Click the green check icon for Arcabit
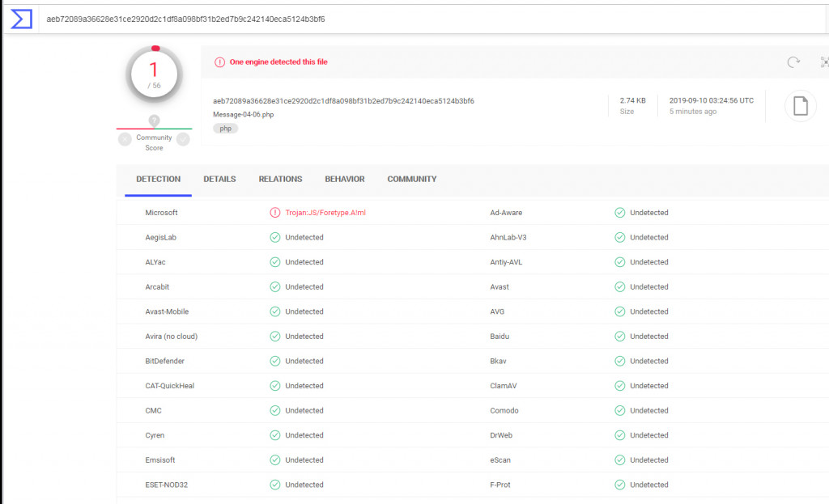The width and height of the screenshot is (829, 504). [x=275, y=287]
